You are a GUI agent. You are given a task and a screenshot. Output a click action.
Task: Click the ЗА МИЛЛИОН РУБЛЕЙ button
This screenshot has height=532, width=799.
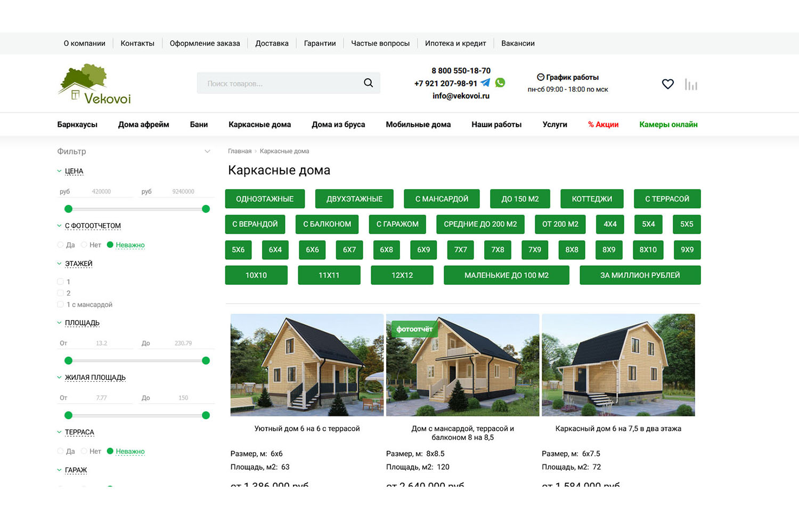(x=640, y=275)
